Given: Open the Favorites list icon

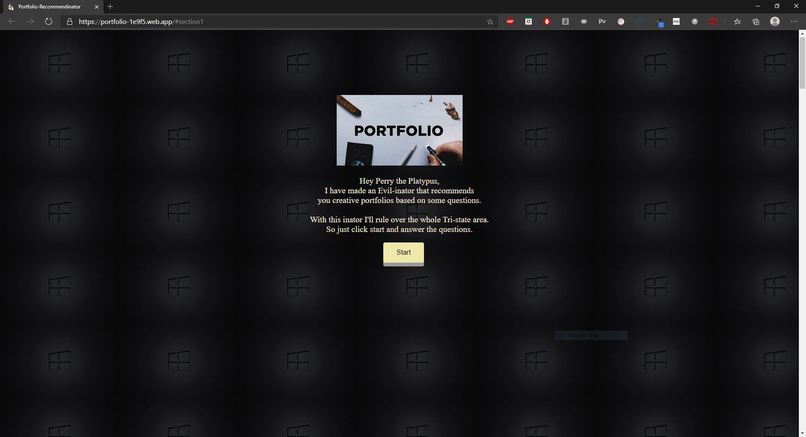Looking at the screenshot, I should 737,22.
